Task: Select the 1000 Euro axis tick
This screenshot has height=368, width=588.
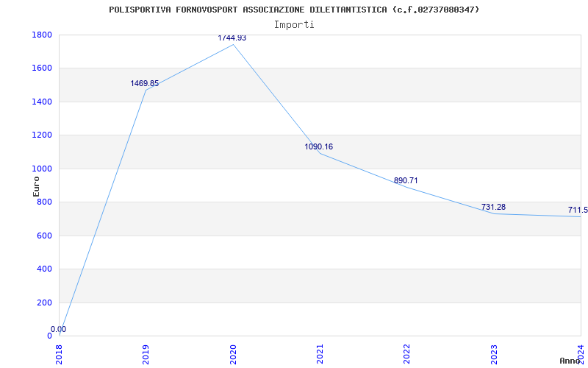Action: point(42,169)
